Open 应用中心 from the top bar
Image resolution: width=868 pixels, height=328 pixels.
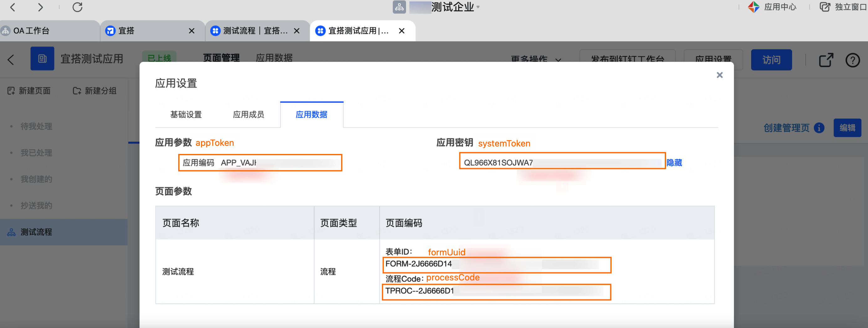click(x=772, y=7)
